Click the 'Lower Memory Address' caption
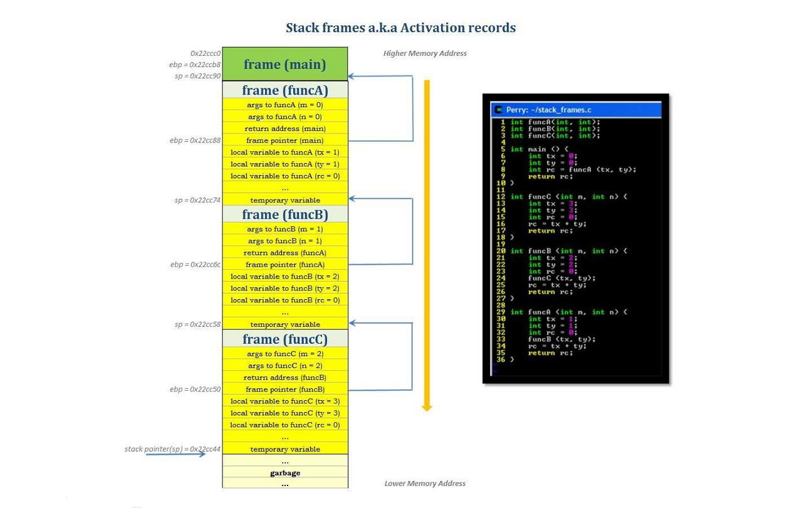 pyautogui.click(x=425, y=484)
